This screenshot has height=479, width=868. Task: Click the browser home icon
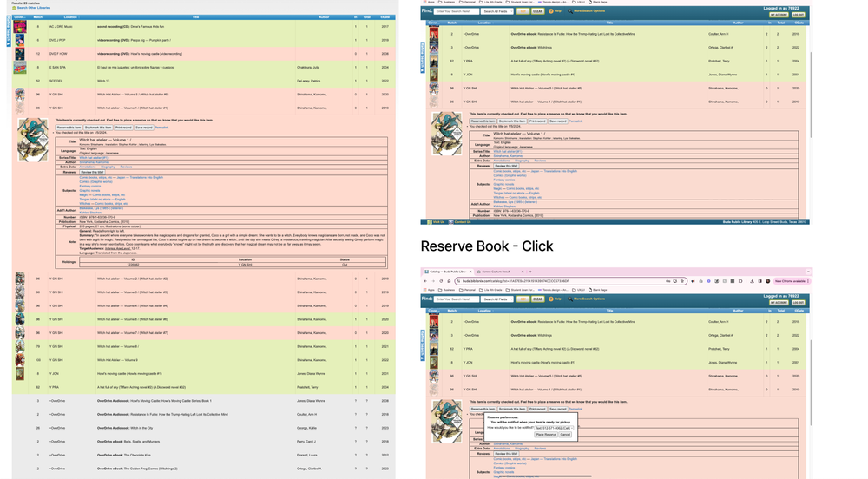(449, 281)
